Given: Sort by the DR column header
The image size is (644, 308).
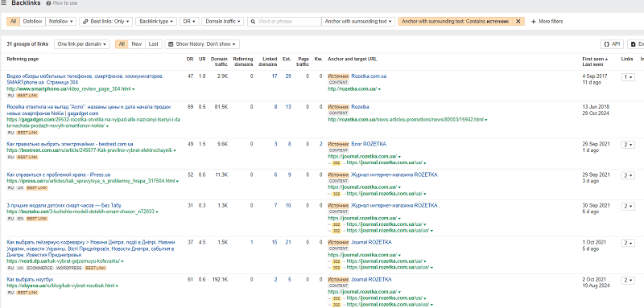Looking at the screenshot, I should pyautogui.click(x=189, y=59).
